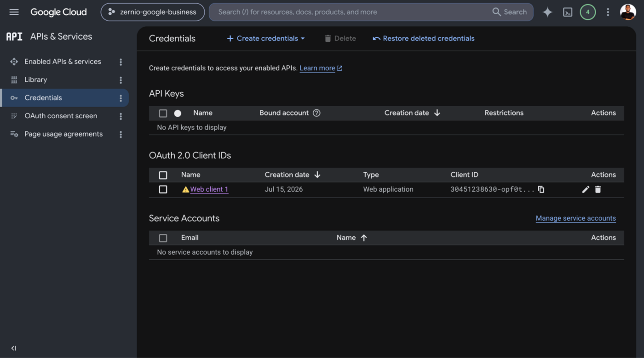Click the search magnifier button
Image resolution: width=644 pixels, height=358 pixels.
click(509, 12)
